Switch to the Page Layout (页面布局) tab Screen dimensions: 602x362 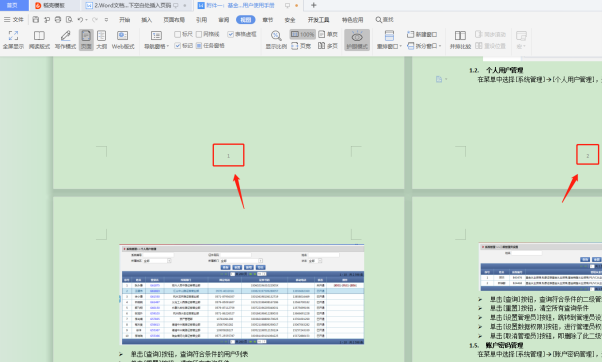point(174,20)
